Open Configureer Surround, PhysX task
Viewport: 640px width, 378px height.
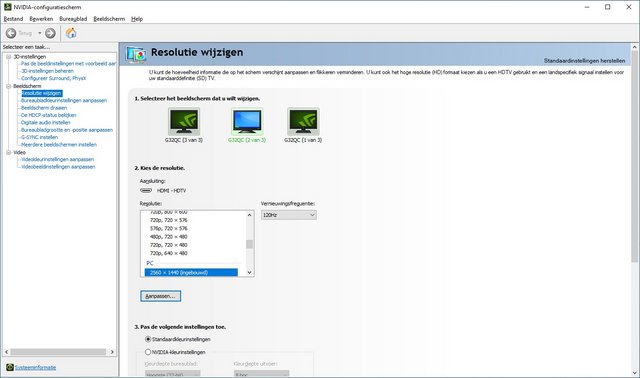[53, 78]
